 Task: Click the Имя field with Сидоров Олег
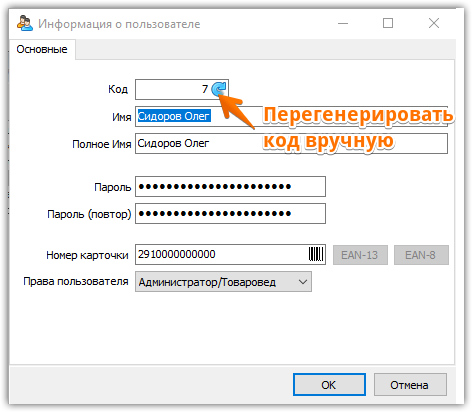198,116
